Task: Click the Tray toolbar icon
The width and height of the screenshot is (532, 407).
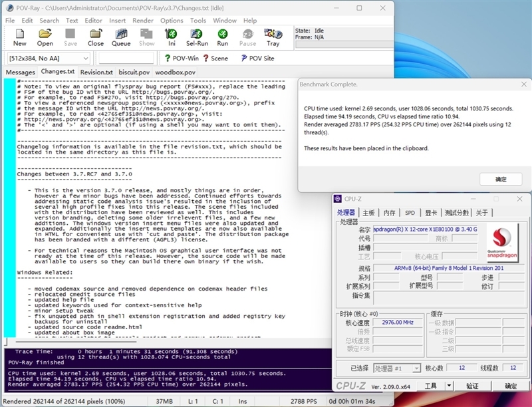Action: pos(273,37)
